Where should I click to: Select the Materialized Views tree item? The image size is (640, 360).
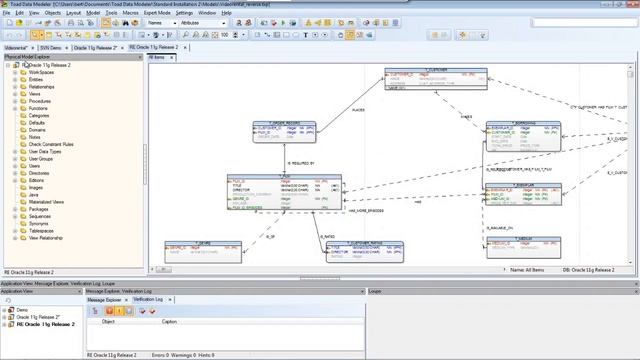tap(46, 202)
